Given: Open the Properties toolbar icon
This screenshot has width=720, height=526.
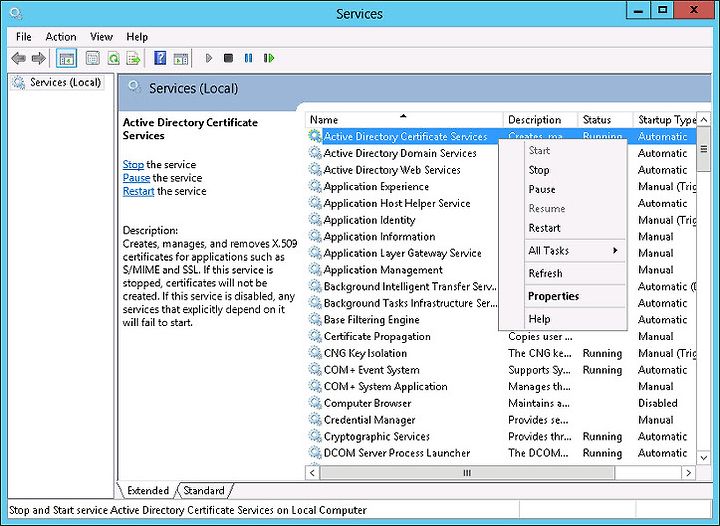Looking at the screenshot, I should [93, 58].
